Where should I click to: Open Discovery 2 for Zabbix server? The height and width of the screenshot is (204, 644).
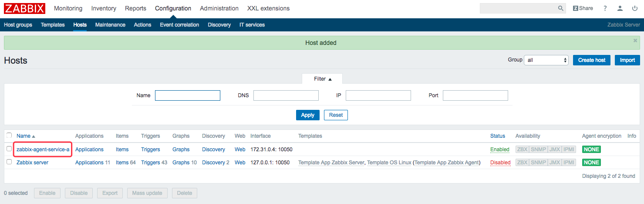213,163
